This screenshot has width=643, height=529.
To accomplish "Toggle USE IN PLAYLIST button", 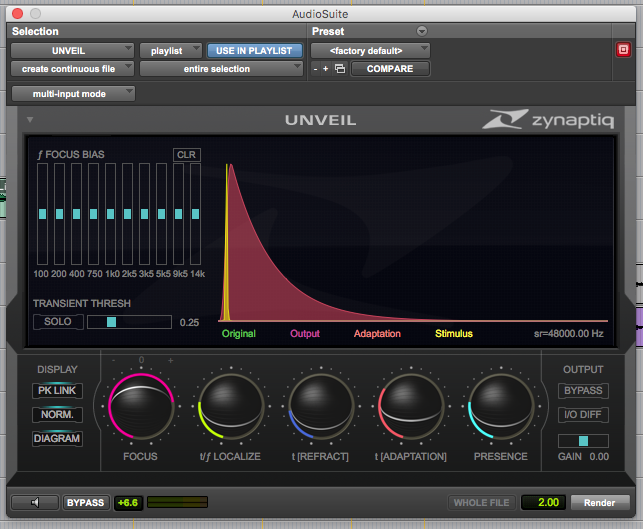I will [254, 51].
